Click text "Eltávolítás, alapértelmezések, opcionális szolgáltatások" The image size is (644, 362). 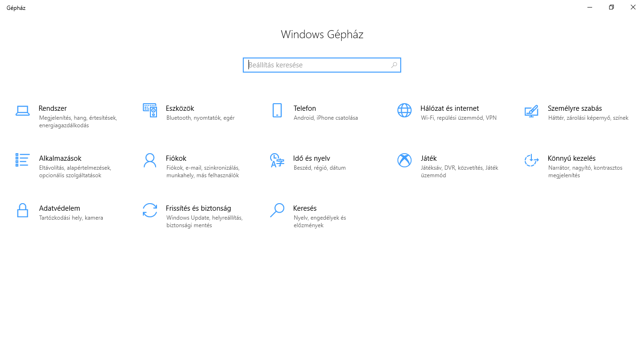tap(75, 172)
